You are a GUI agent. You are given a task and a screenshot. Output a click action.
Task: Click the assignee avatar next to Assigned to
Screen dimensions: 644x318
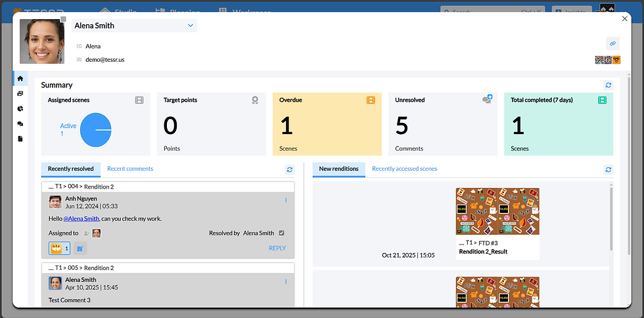[x=96, y=233]
